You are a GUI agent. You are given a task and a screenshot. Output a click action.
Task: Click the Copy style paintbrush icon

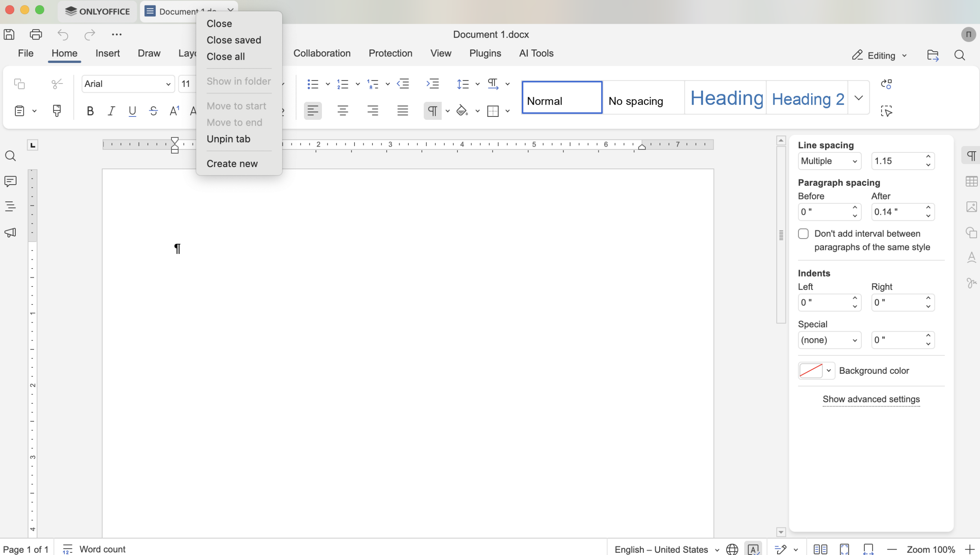coord(57,111)
